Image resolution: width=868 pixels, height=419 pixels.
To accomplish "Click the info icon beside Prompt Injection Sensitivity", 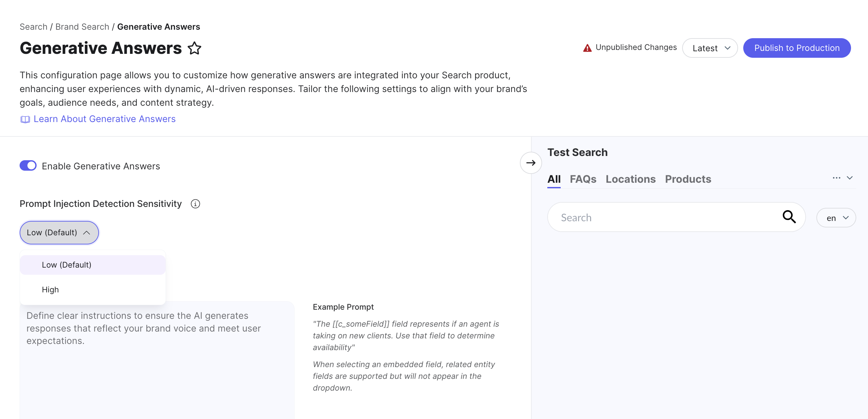I will click(x=195, y=204).
